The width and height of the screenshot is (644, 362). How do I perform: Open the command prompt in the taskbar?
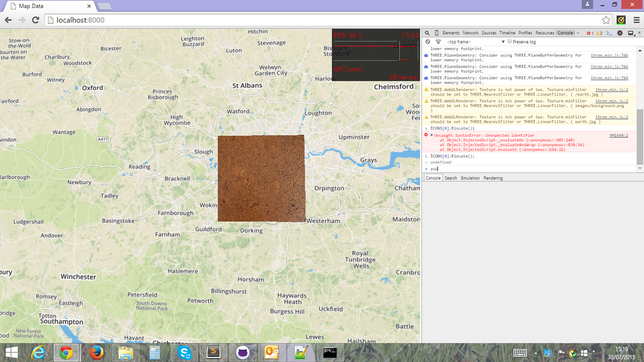pos(330,352)
